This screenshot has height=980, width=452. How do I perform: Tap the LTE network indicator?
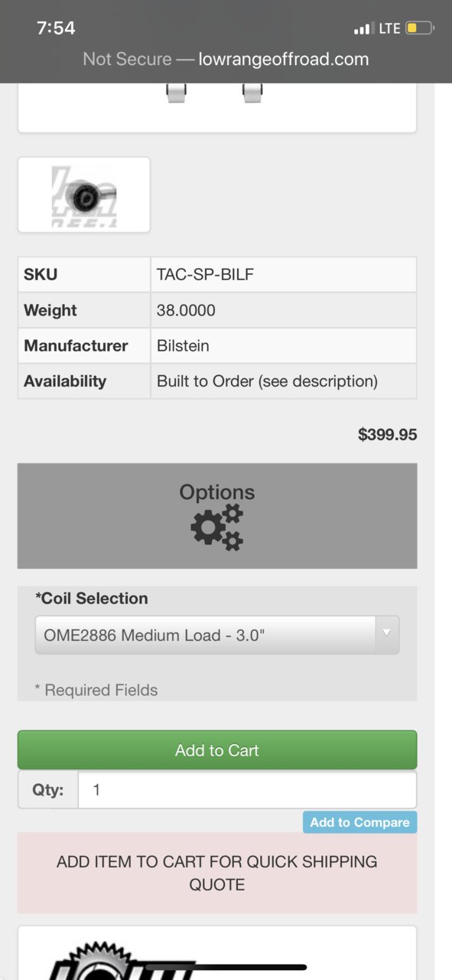pyautogui.click(x=389, y=28)
